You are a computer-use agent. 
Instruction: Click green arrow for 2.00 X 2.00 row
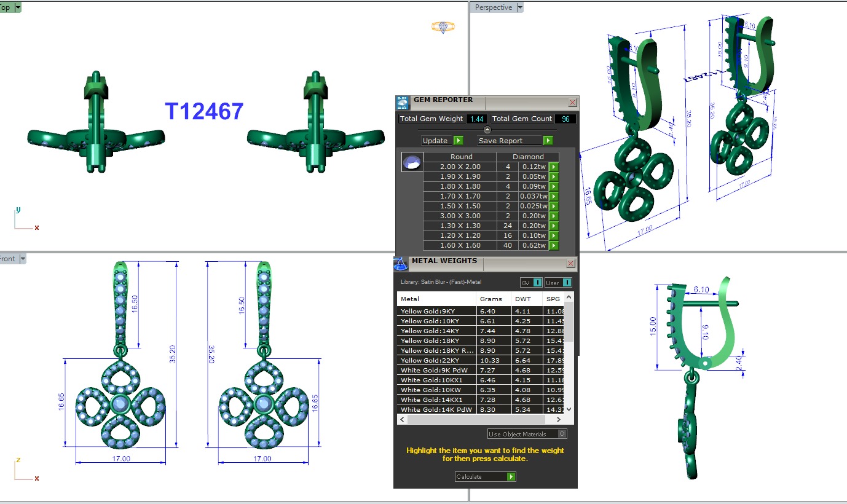pos(553,167)
